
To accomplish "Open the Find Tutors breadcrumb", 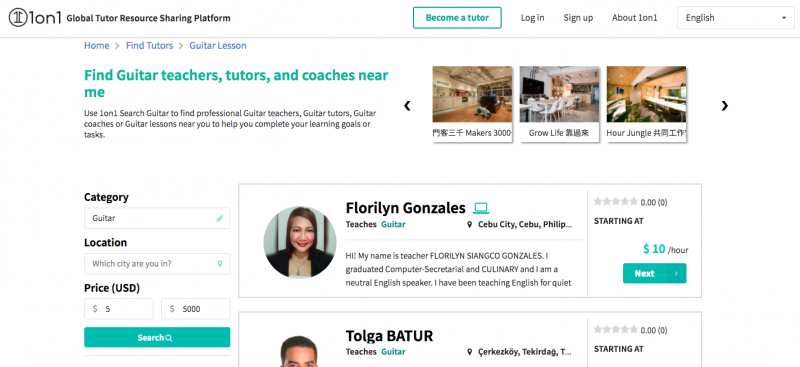I will (x=149, y=45).
